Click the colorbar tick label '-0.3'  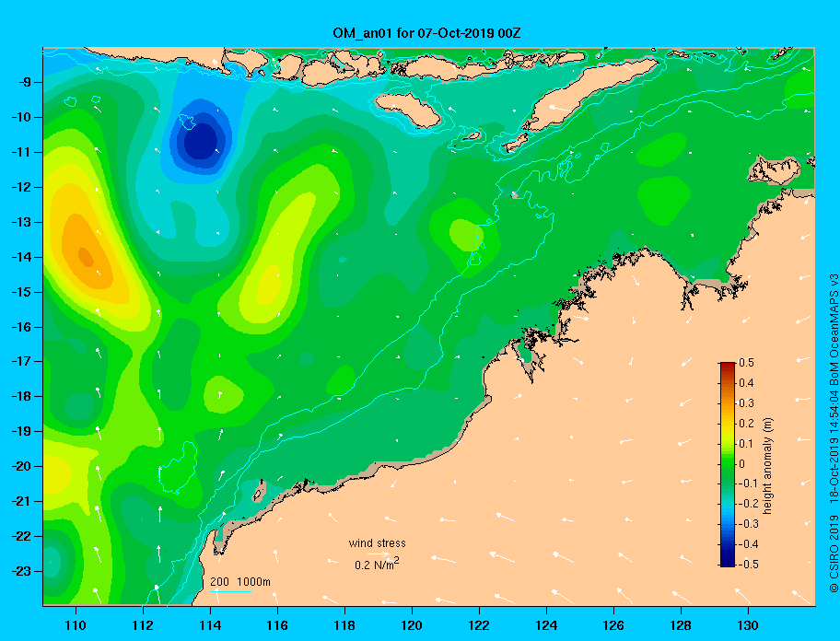[748, 524]
